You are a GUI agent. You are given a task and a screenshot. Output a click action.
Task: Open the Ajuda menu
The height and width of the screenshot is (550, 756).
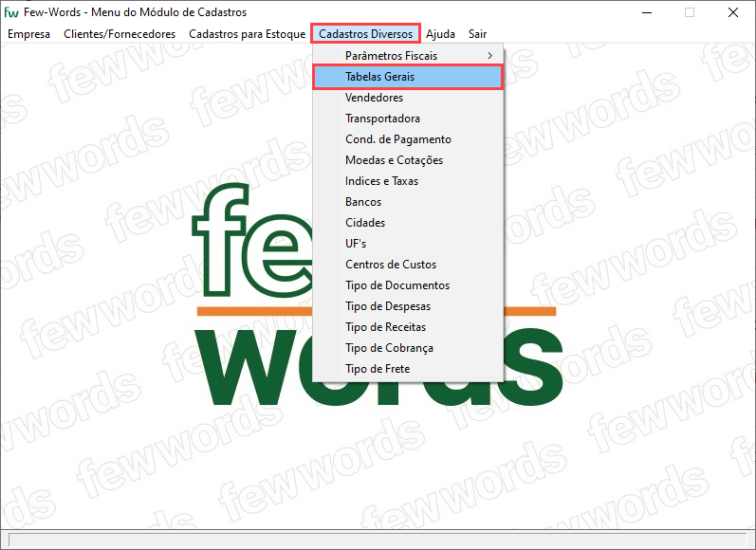(440, 34)
